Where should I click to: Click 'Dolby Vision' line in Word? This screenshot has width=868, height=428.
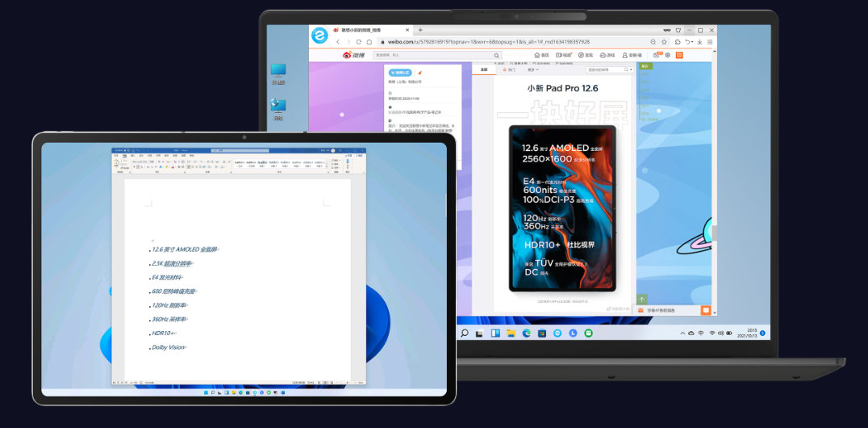(x=169, y=347)
